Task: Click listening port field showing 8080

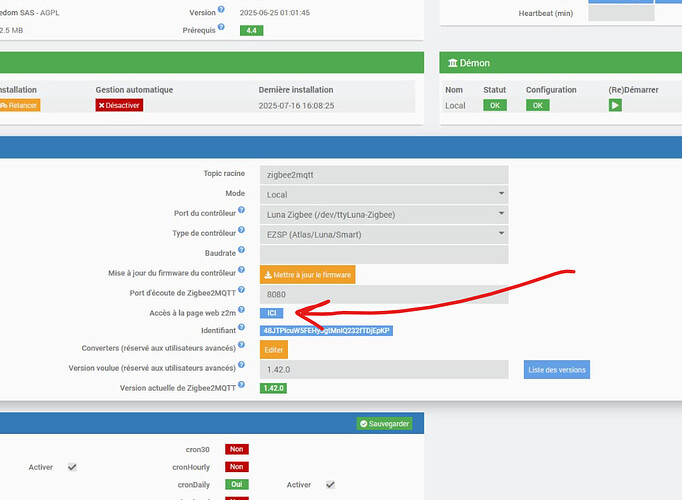Action: (x=384, y=294)
